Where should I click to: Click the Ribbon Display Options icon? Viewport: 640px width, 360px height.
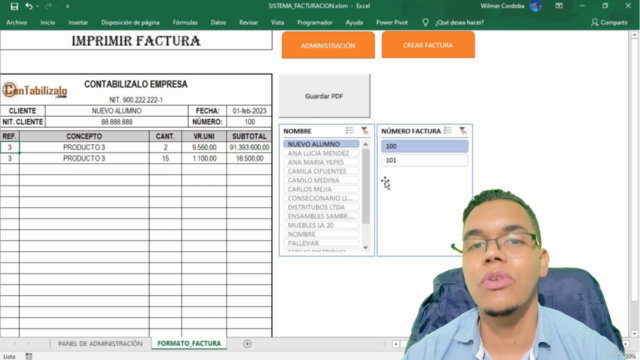(x=559, y=6)
